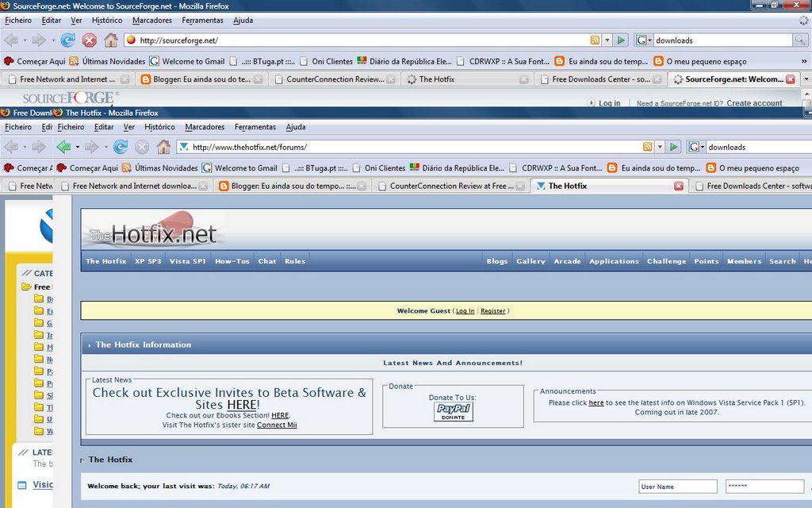
Task: Click the TheHotfix.net logo banner
Action: click(154, 229)
